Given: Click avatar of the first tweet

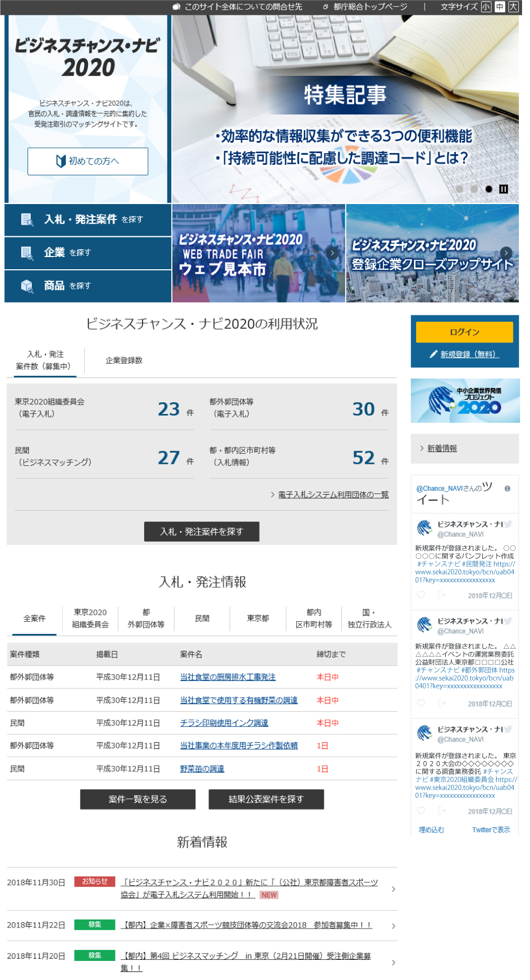Looking at the screenshot, I should (x=425, y=528).
